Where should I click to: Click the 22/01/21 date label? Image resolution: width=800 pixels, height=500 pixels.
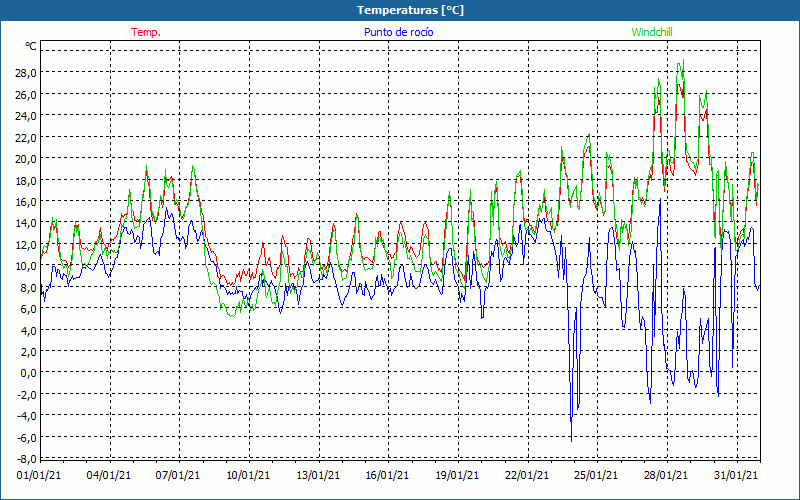tap(527, 475)
